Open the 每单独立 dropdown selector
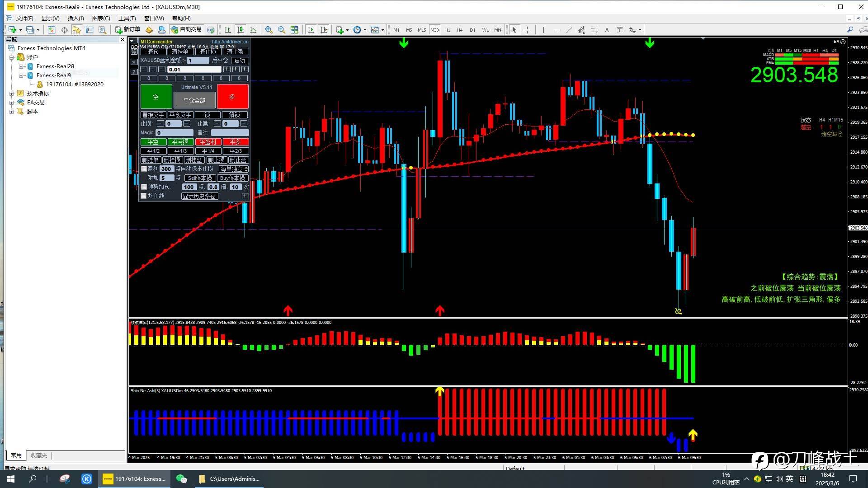Viewport: 868px width, 488px height. tap(234, 169)
